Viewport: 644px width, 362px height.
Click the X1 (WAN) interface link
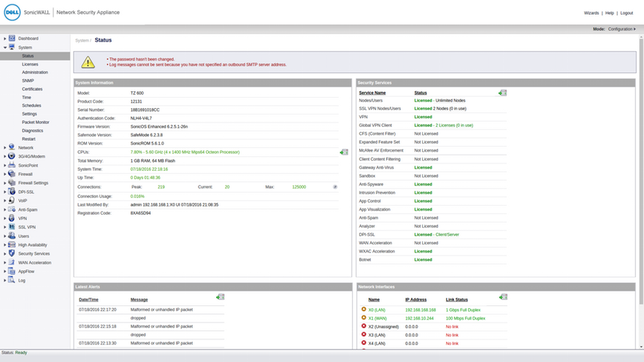click(377, 318)
